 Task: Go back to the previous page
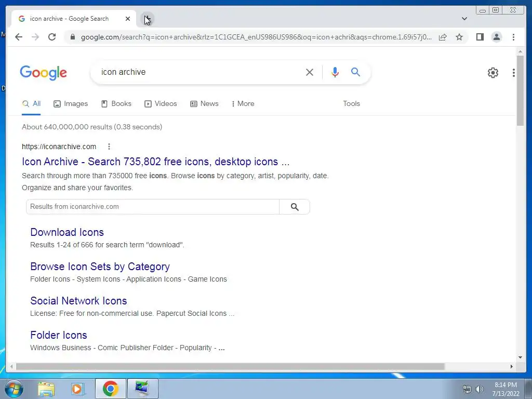tap(19, 37)
